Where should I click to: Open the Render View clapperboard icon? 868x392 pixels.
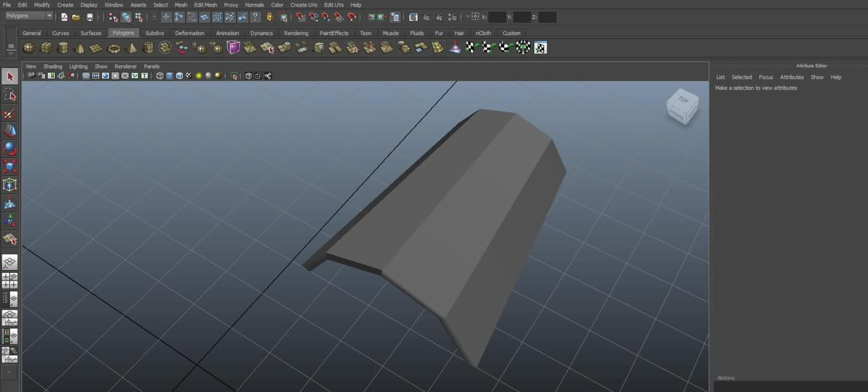[x=413, y=17]
